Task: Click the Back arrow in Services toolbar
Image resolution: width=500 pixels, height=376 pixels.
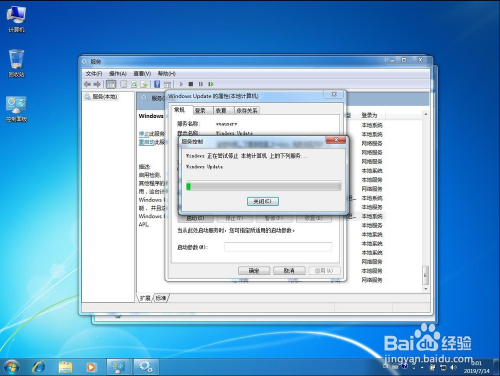Action: pos(87,84)
